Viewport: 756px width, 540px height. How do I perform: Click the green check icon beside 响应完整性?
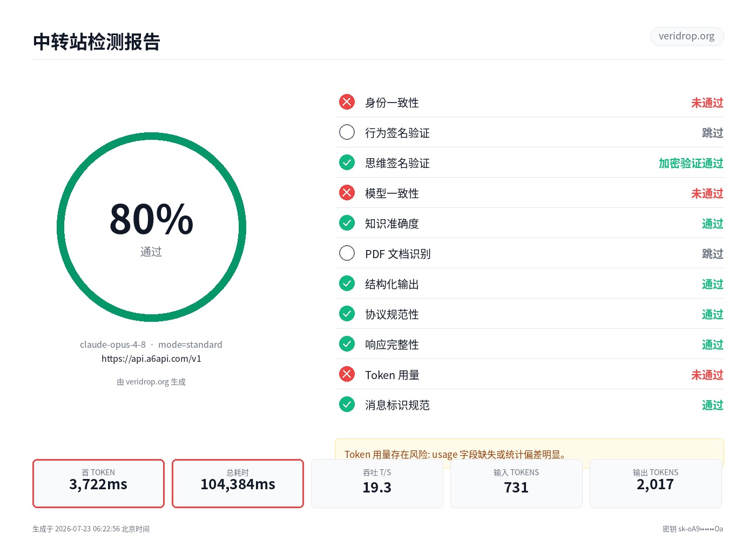click(347, 344)
